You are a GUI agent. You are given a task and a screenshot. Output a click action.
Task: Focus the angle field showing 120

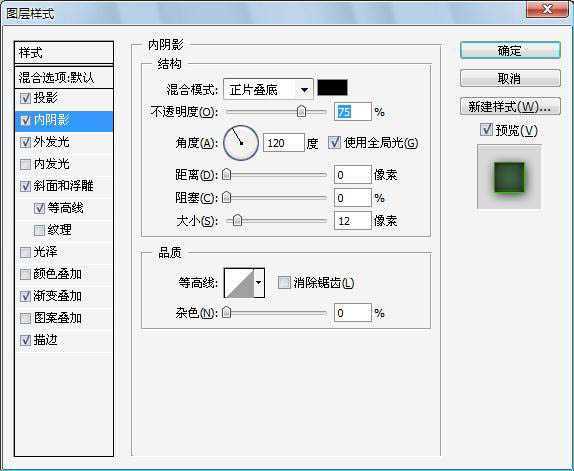tap(284, 143)
